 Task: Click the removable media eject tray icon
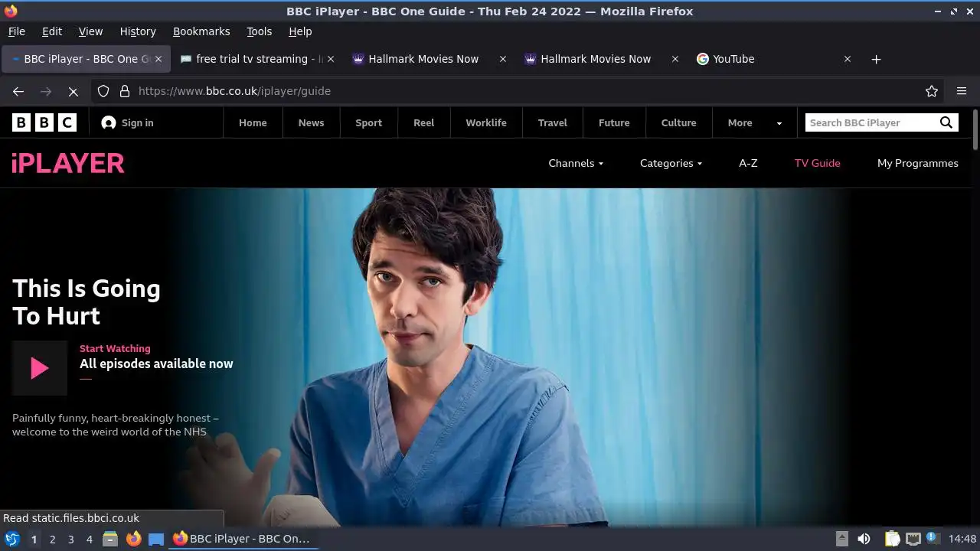click(841, 539)
